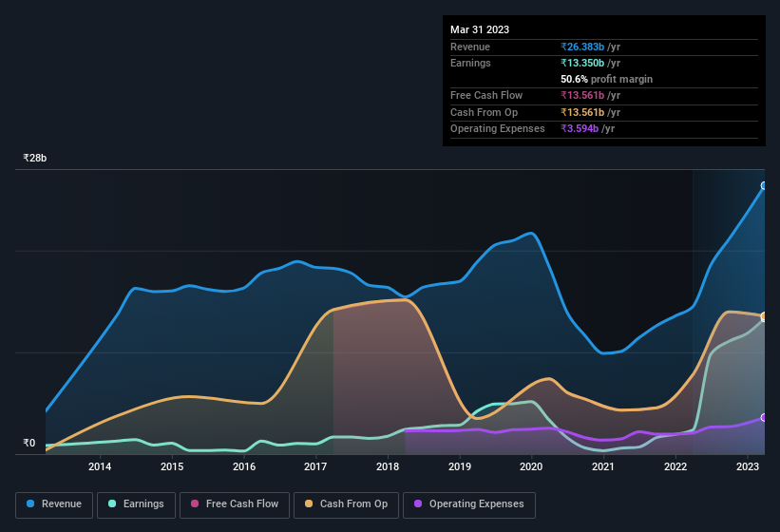Click the 2014 x-axis label

100,466
